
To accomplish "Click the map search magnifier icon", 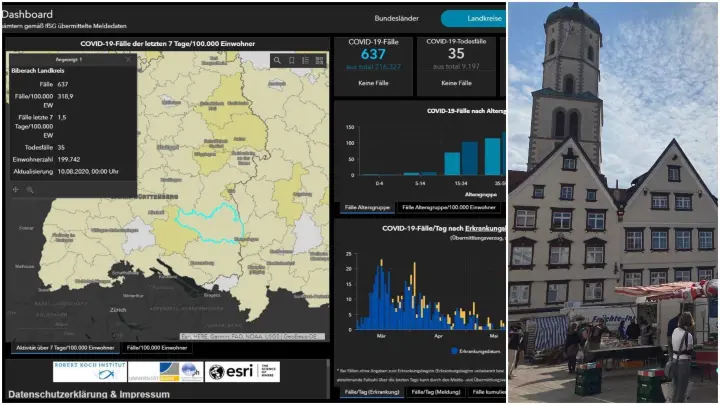I will point(277,61).
